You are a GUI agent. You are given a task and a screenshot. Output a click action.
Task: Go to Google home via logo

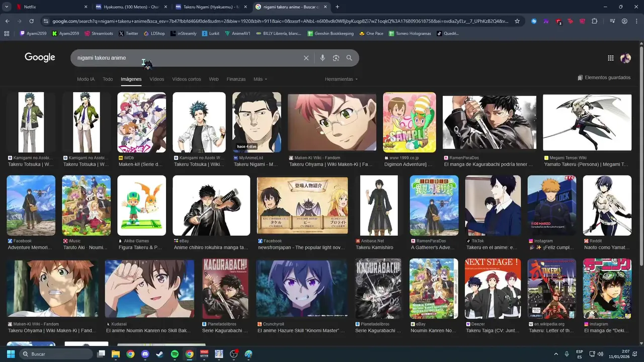click(40, 57)
